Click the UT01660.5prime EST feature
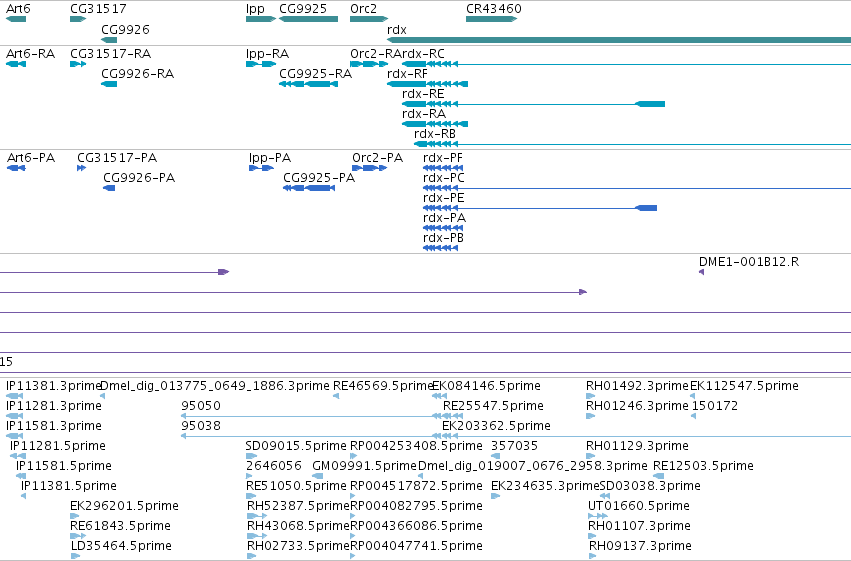 tap(598, 516)
